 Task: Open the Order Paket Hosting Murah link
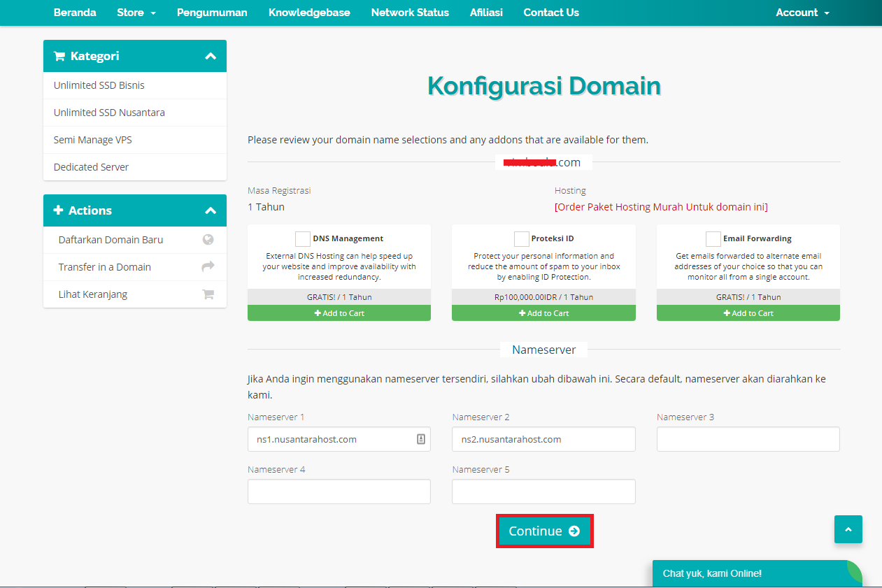661,207
